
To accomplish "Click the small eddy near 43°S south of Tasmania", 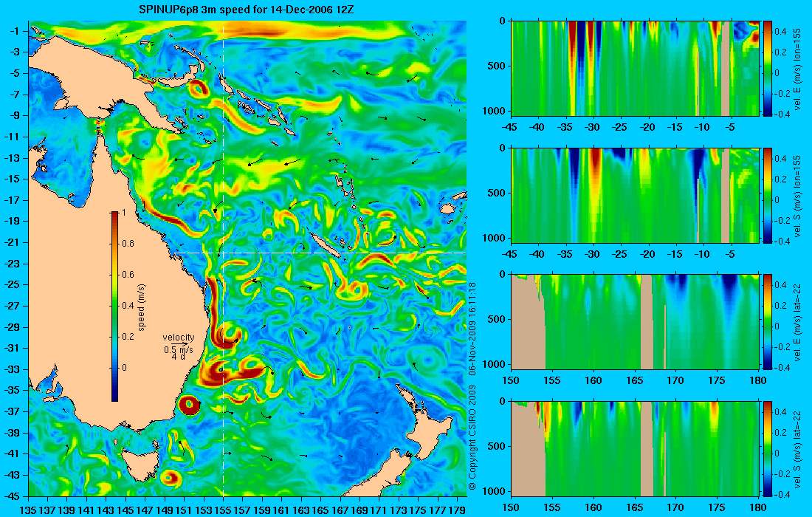I will [x=171, y=477].
